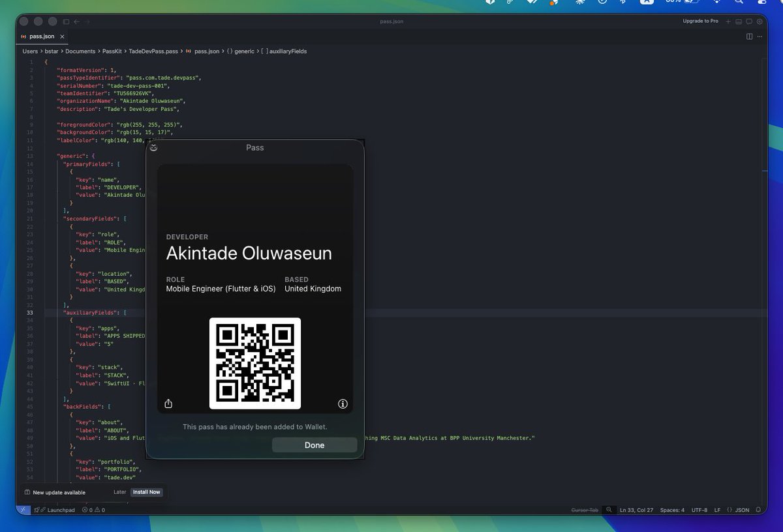Click Install Now in the update notification
The image size is (783, 532).
[147, 492]
